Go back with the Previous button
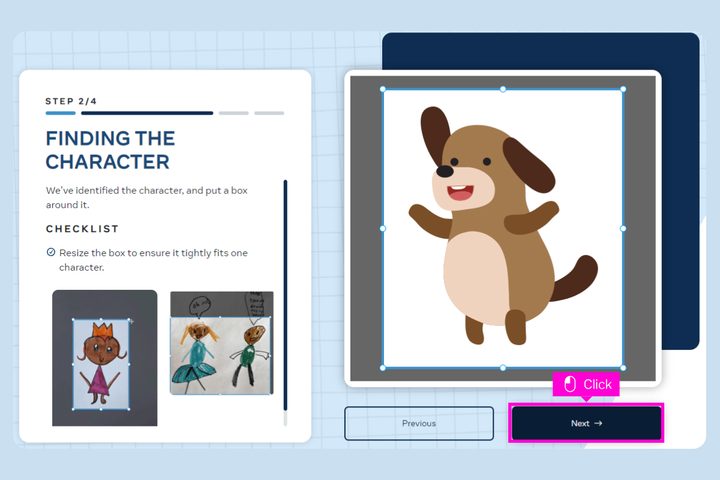The image size is (720, 480). coord(419,424)
